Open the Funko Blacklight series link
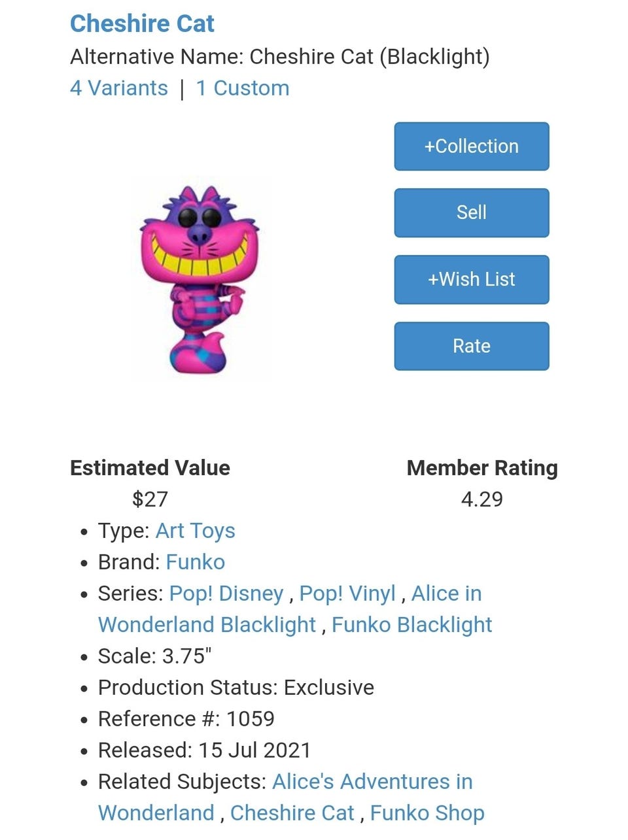The width and height of the screenshot is (628, 840). (411, 625)
